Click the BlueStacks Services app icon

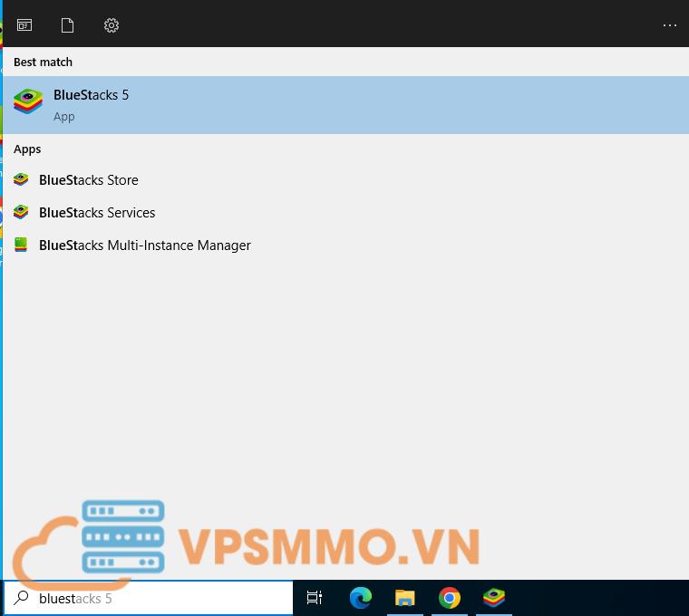coord(21,213)
